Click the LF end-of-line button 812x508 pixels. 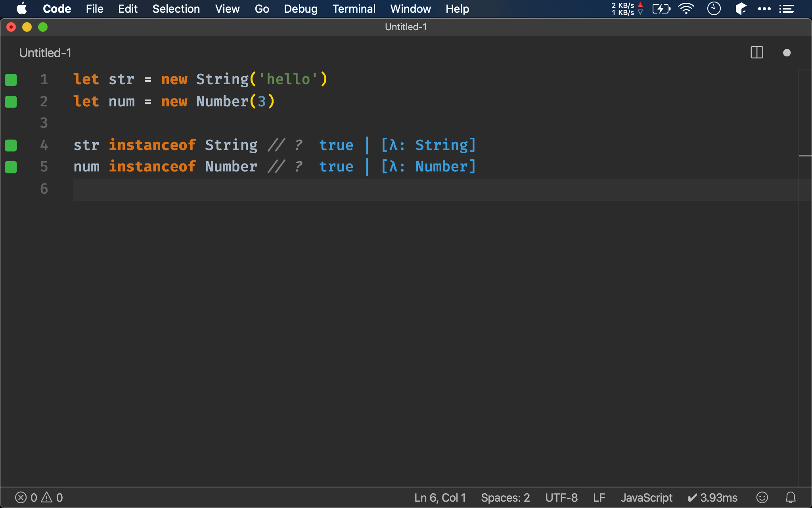click(599, 497)
